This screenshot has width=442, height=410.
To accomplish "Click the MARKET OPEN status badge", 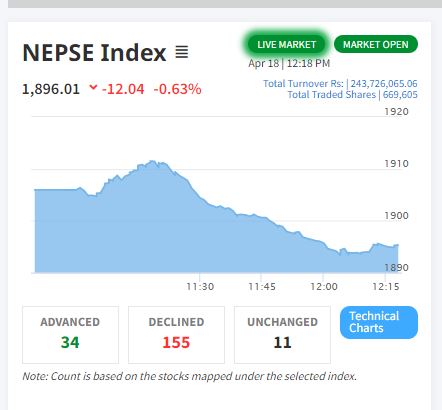I will (x=376, y=44).
